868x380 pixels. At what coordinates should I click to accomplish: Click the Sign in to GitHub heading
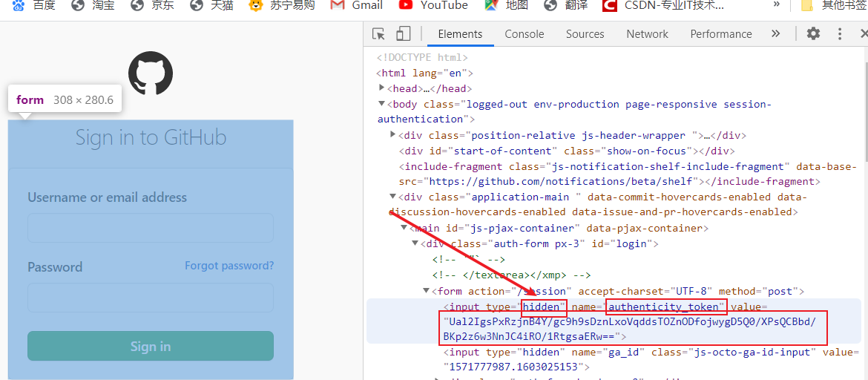point(151,137)
